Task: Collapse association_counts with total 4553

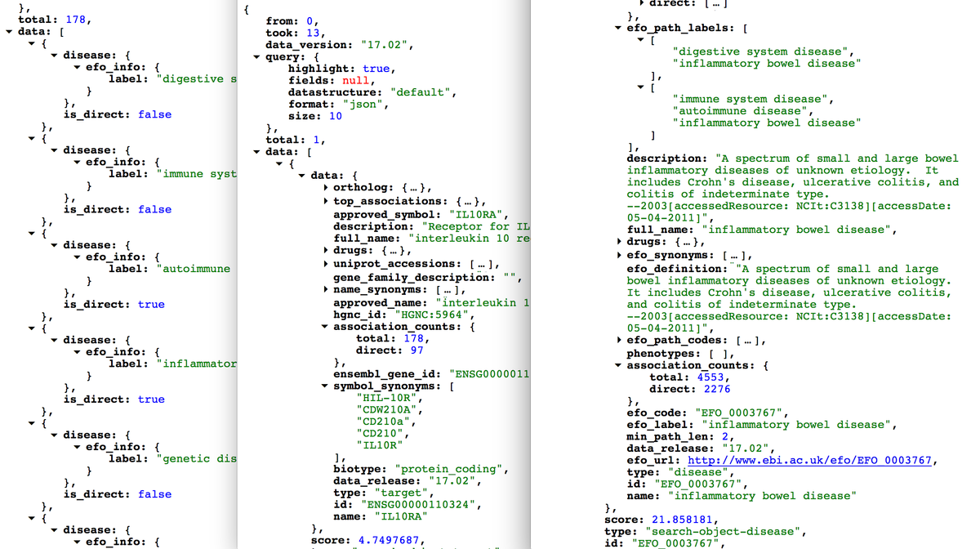Action: [618, 366]
